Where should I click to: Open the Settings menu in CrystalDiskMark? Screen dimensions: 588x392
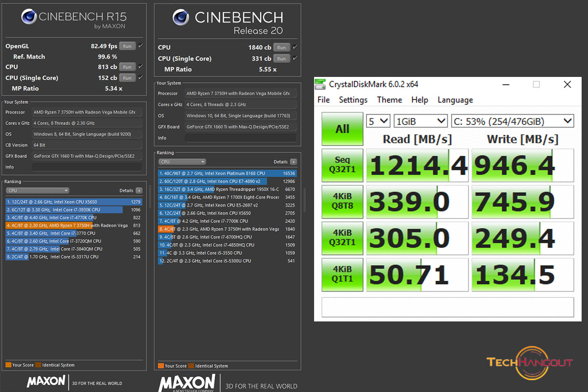353,100
